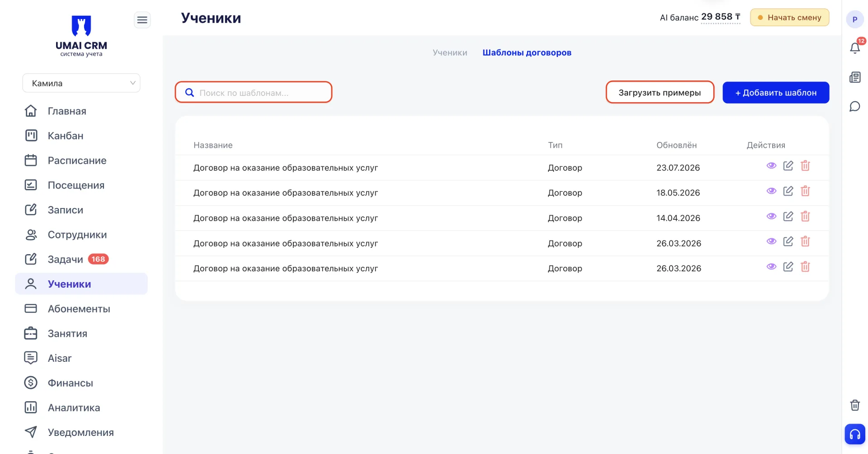Open support headphones button
Screen dimensions: 868x454
[x=854, y=434]
